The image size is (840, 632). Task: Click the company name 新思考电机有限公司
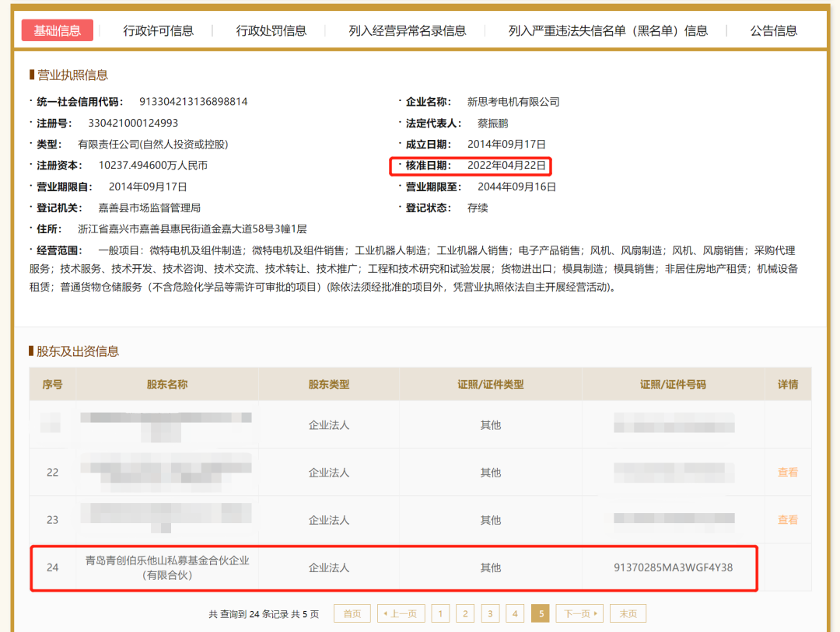tap(513, 102)
